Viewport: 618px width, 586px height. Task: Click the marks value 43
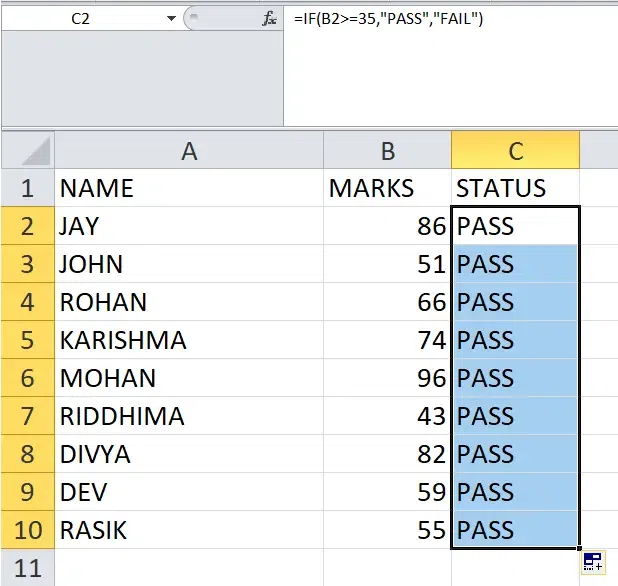click(387, 416)
